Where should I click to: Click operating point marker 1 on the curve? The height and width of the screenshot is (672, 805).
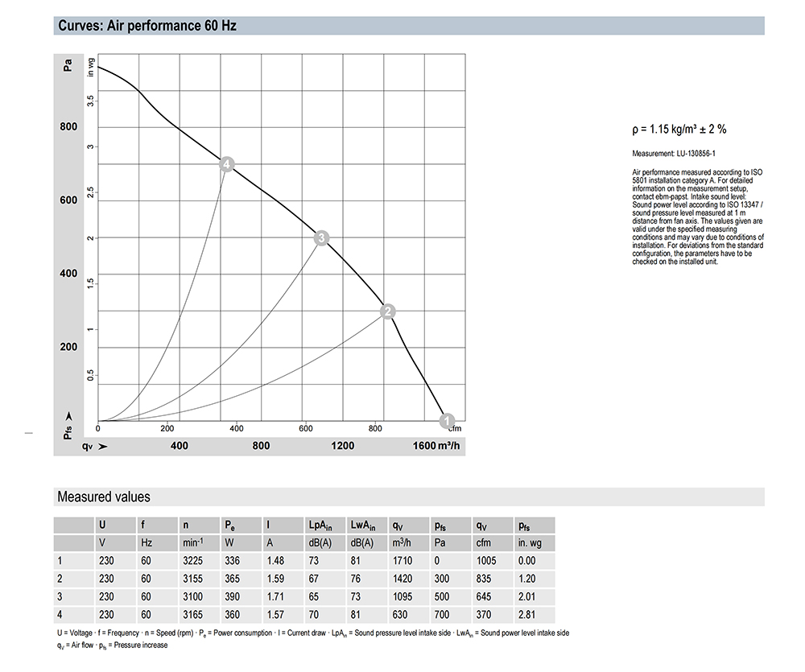coord(448,419)
